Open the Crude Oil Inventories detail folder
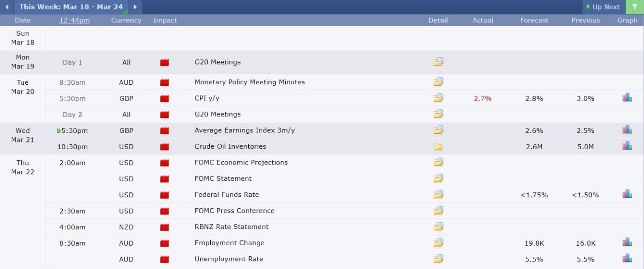The width and height of the screenshot is (644, 269). coord(438,146)
